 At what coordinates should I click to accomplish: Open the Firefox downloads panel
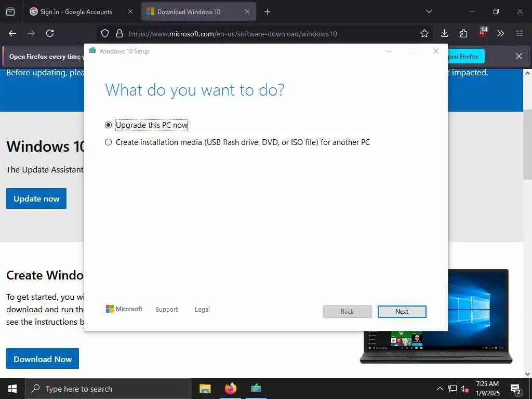click(445, 33)
